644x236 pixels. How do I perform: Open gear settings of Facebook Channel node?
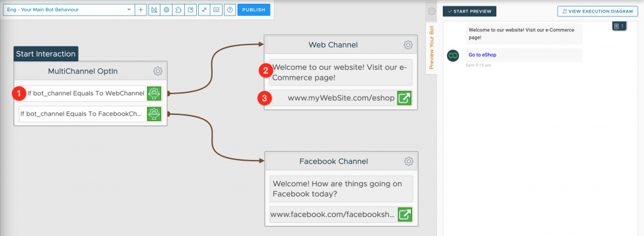408,161
